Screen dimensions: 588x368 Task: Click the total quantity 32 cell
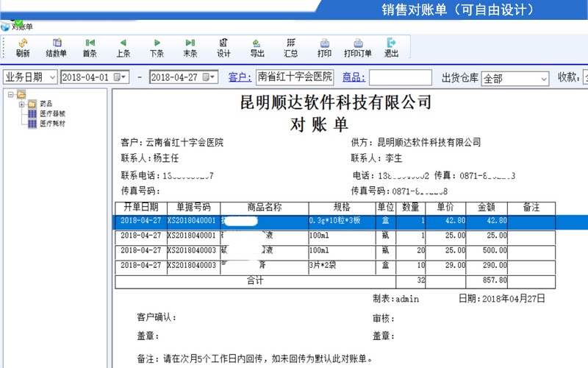[411, 281]
